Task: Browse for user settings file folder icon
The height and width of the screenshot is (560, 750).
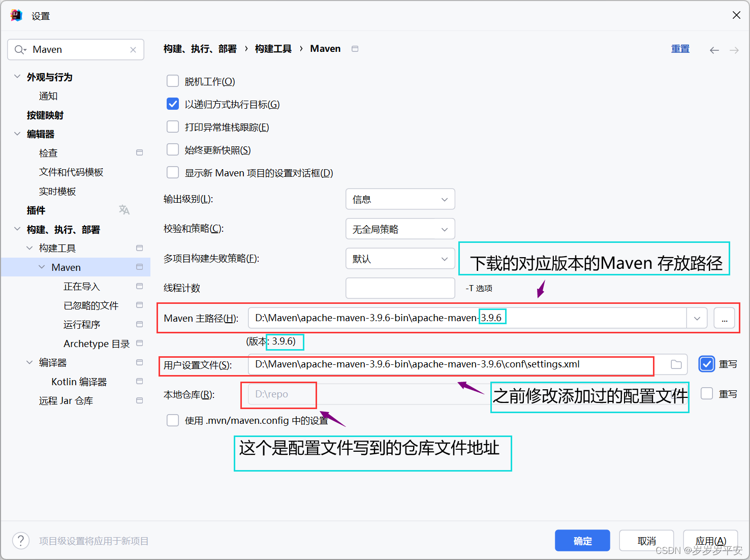Action: point(676,364)
